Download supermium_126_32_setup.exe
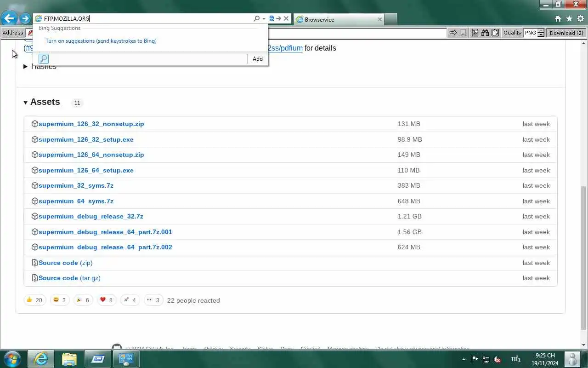Viewport: 588px width, 368px height. click(86, 139)
